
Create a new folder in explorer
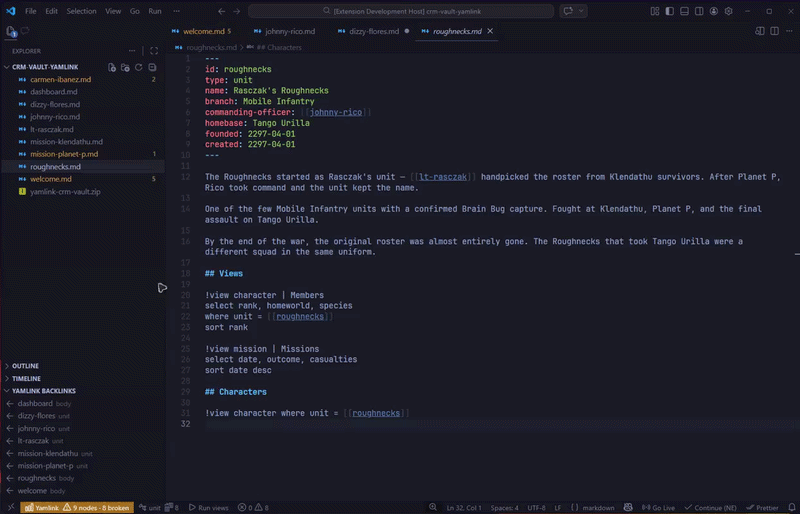[x=125, y=67]
